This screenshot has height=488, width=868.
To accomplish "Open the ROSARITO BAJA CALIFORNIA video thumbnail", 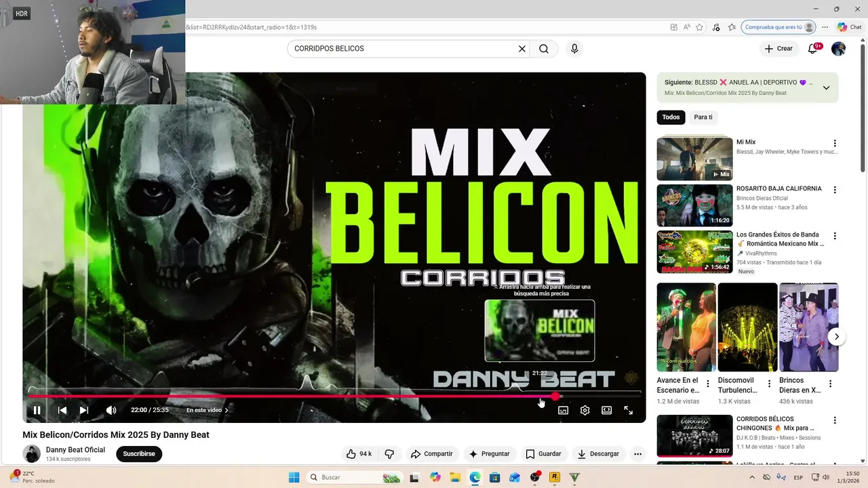I will (x=694, y=205).
